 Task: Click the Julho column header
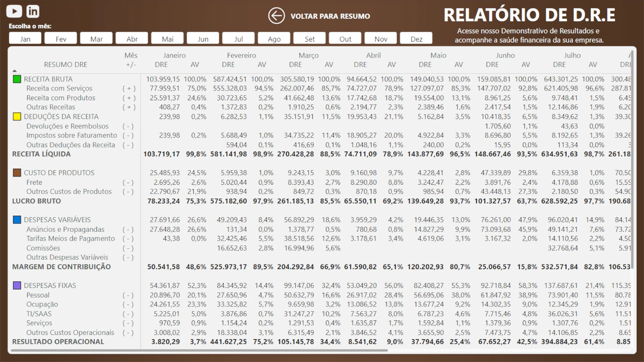[572, 56]
